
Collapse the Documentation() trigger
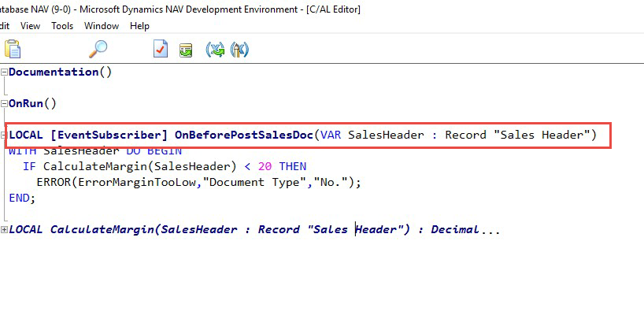coord(4,72)
